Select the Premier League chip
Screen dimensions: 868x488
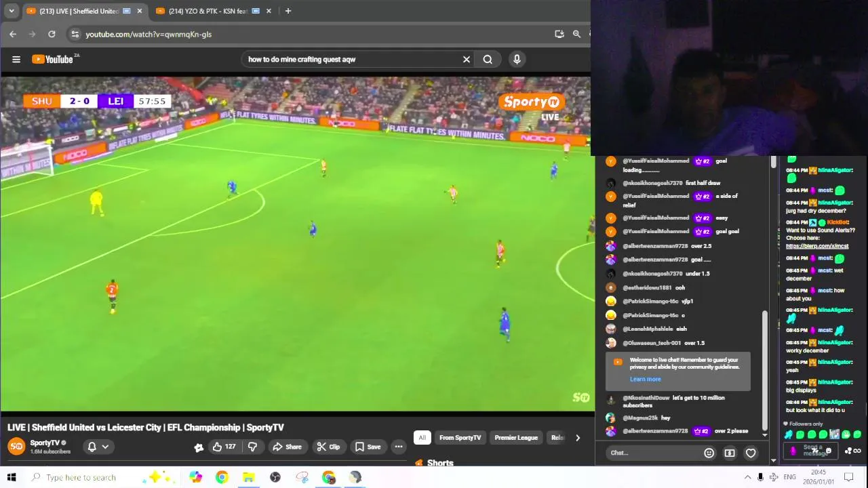pyautogui.click(x=516, y=438)
